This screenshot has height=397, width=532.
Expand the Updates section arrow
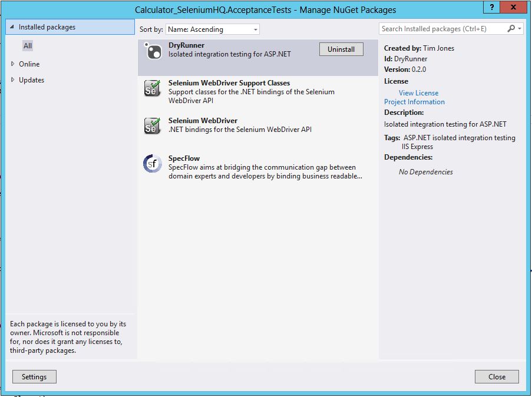[12, 80]
